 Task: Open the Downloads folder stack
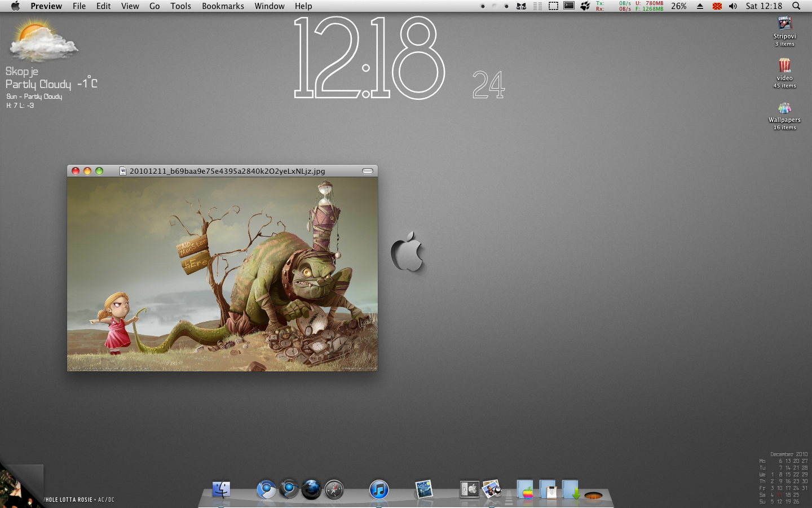571,489
